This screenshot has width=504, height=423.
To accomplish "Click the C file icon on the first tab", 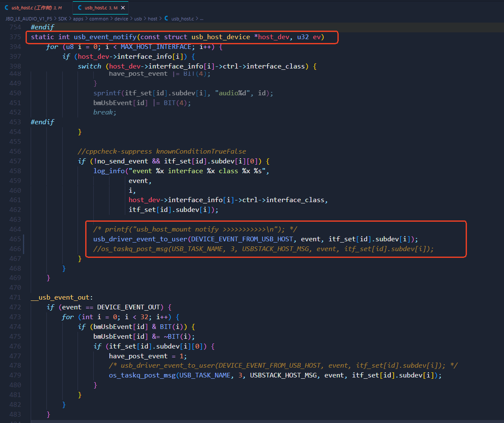I will click(6, 7).
